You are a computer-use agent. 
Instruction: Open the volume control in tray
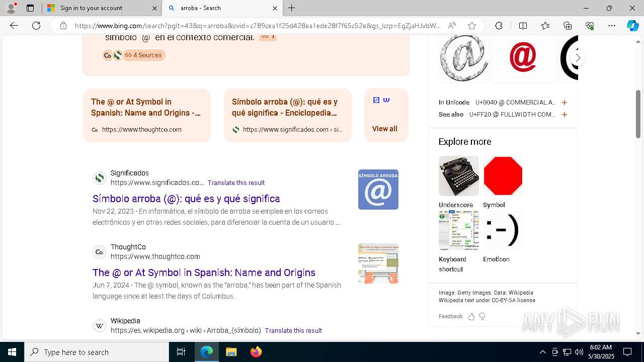(x=579, y=352)
